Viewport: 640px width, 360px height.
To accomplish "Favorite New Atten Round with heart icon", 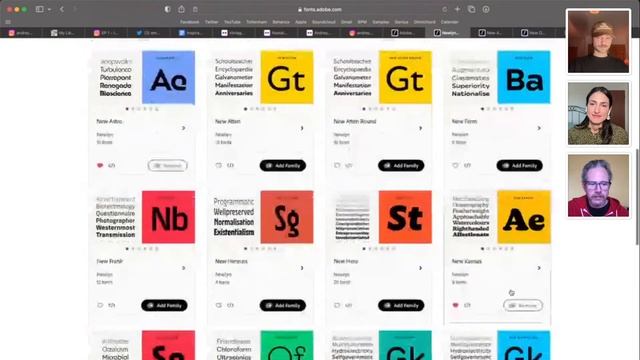I will (337, 165).
